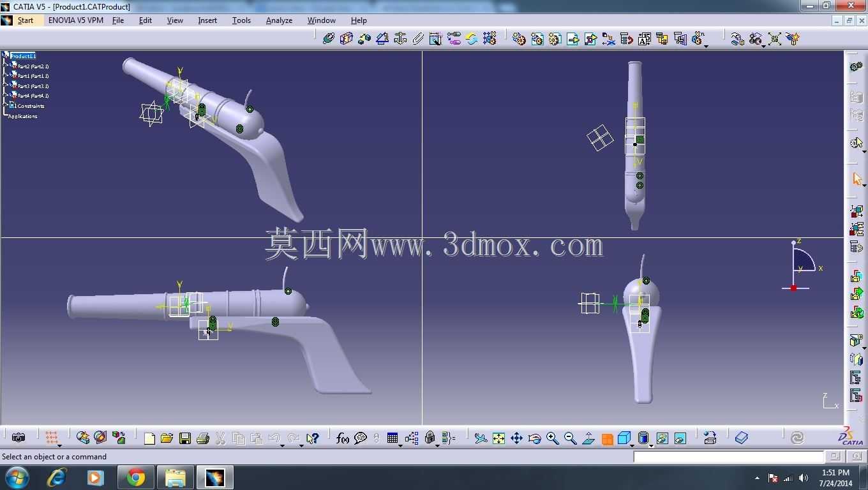Click the power input command field
This screenshot has height=490, width=868.
pyautogui.click(x=728, y=457)
